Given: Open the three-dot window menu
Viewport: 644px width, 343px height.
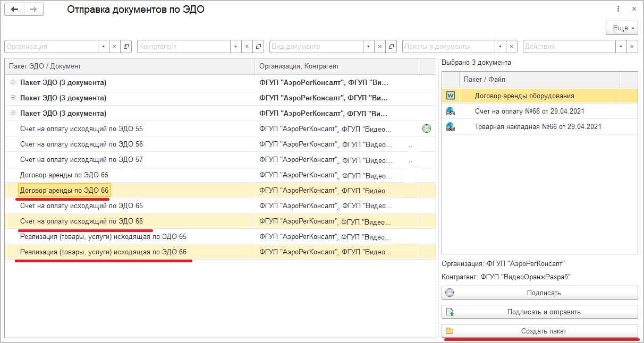Looking at the screenshot, I should click(618, 9).
